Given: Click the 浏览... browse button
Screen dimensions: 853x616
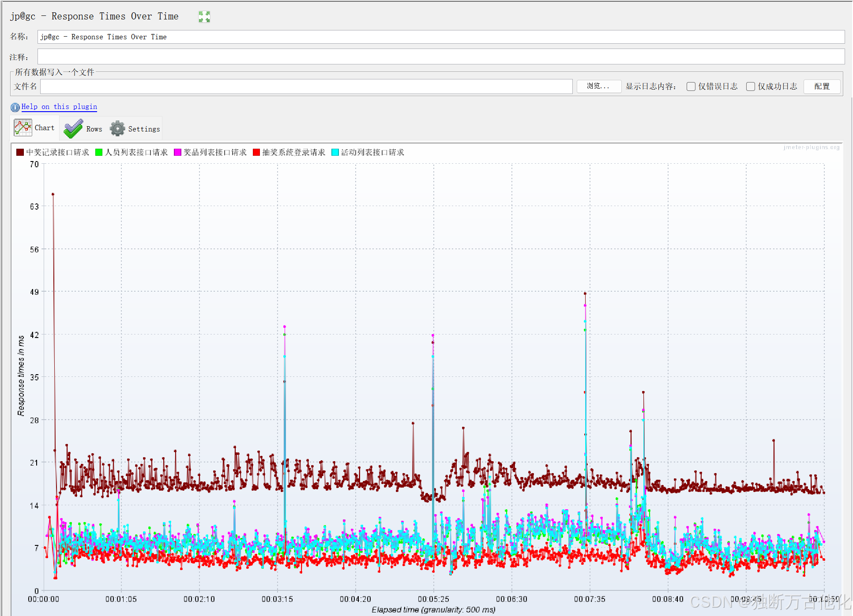Looking at the screenshot, I should click(x=598, y=86).
